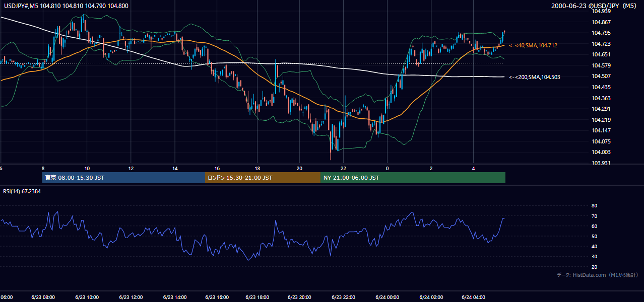Click hour tick 16 under price chart
644x302 pixels.
217,169
